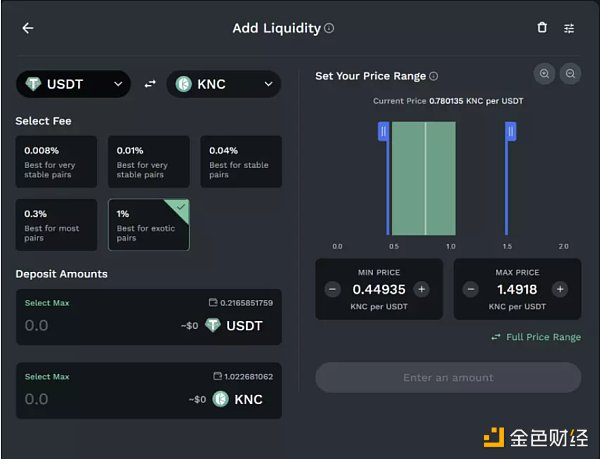Zoom out on the price chart
The height and width of the screenshot is (459, 600).
(x=570, y=73)
